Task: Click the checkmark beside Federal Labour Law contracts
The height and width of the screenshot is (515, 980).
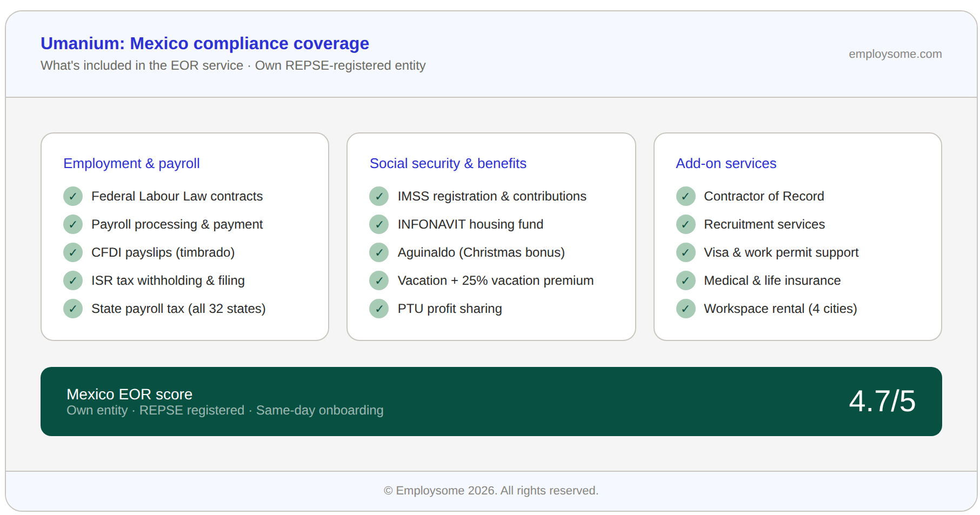Action: pyautogui.click(x=73, y=196)
